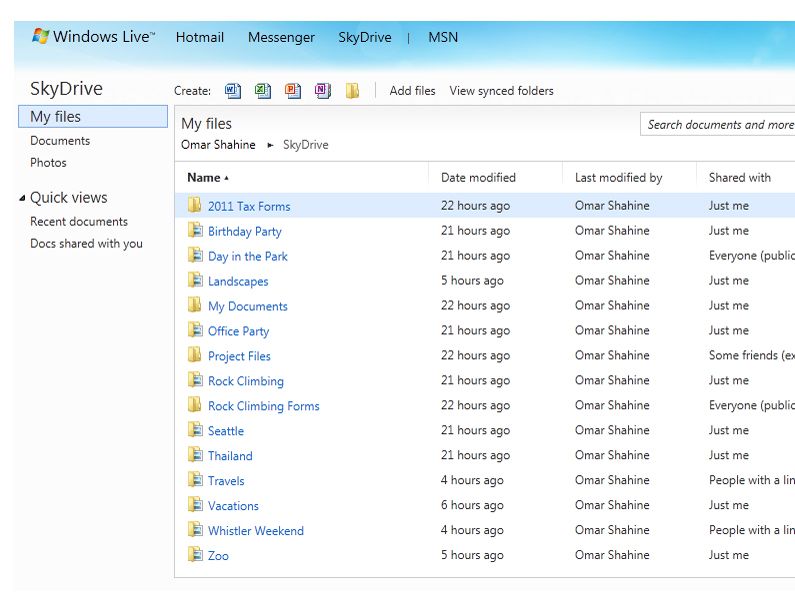Click the Windows Live logo
The width and height of the screenshot is (795, 596).
tap(93, 36)
